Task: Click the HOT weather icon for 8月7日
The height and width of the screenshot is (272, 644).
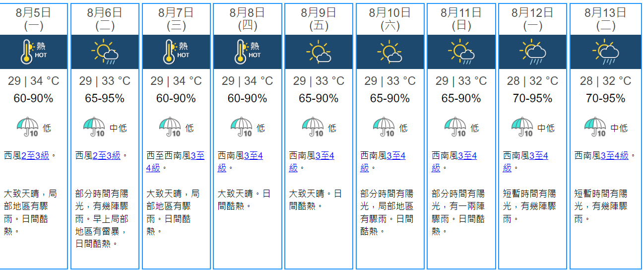Action: 176,52
